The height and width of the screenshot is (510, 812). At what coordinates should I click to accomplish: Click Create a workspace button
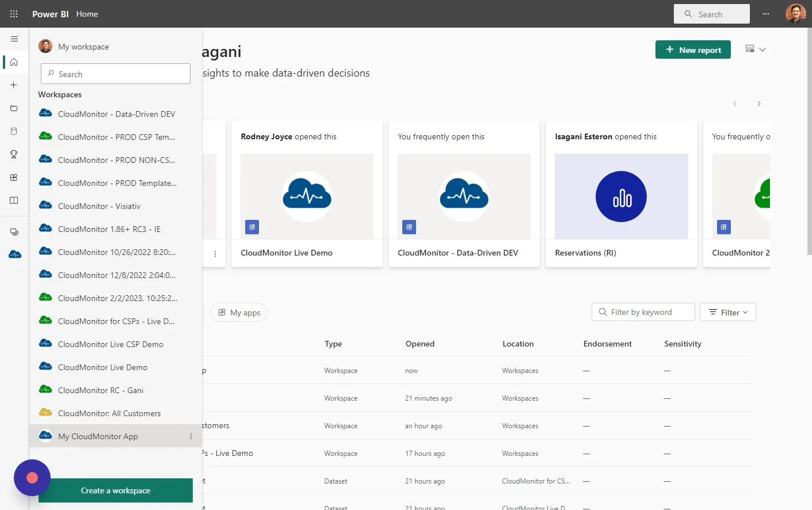116,490
